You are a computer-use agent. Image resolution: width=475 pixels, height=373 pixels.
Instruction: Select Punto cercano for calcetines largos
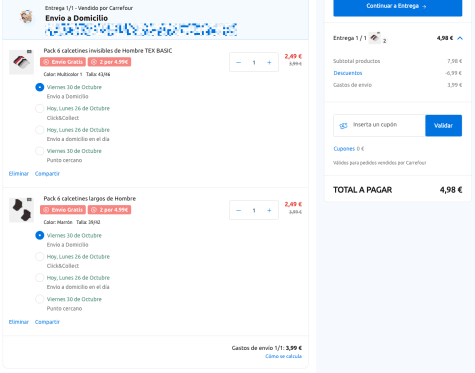point(40,299)
